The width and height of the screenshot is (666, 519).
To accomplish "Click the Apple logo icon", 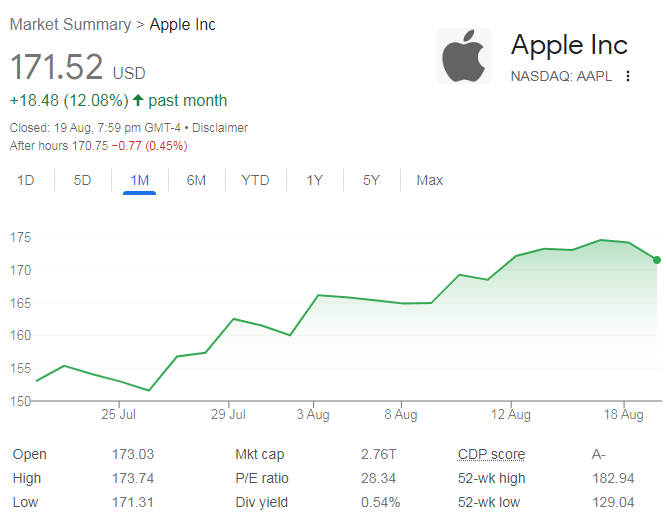I will click(464, 56).
